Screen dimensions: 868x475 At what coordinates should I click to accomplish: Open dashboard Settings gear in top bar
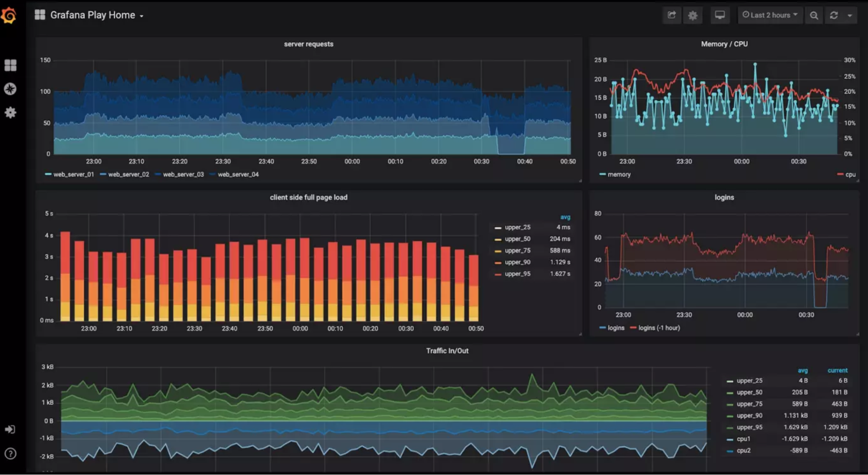pos(693,16)
